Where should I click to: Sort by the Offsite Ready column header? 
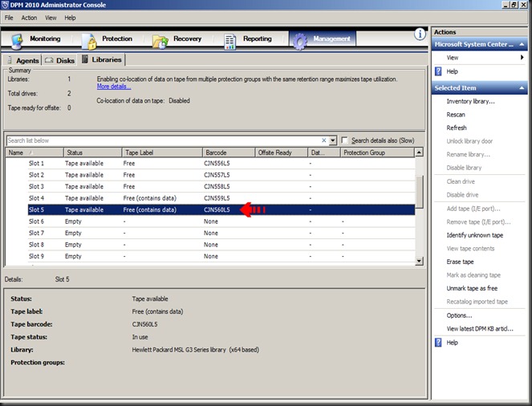tap(282, 152)
